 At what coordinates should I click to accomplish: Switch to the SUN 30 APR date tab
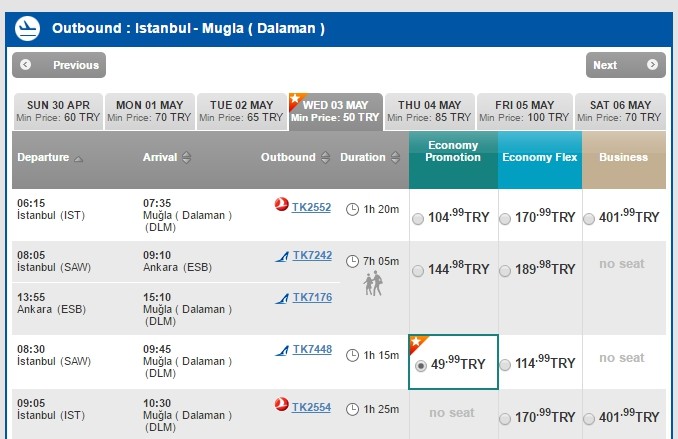click(58, 111)
